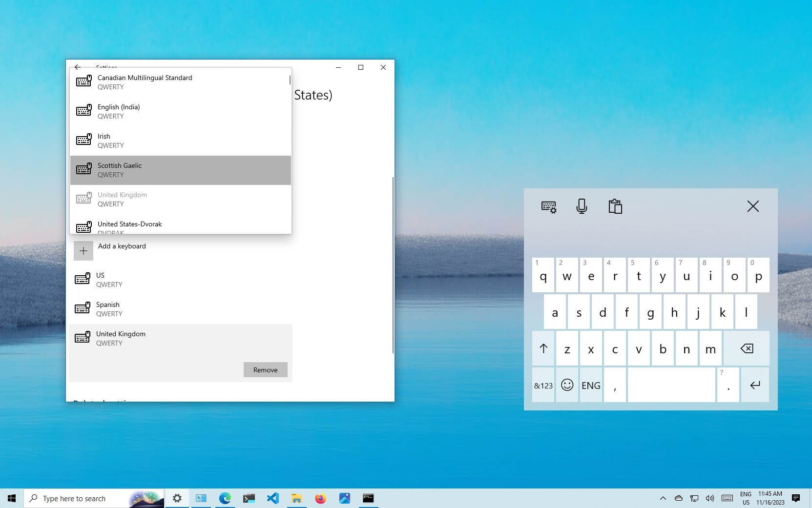Image resolution: width=812 pixels, height=508 pixels.
Task: Start voice typing with the microphone icon
Action: [582, 206]
